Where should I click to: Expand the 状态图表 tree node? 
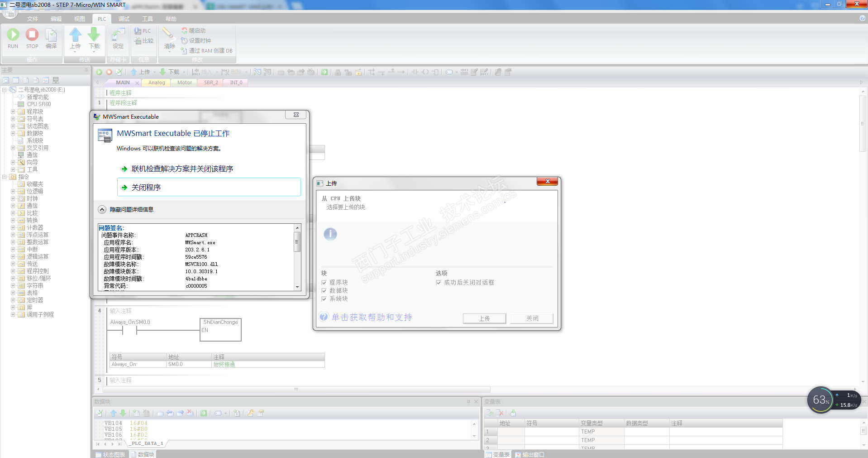[x=13, y=126]
